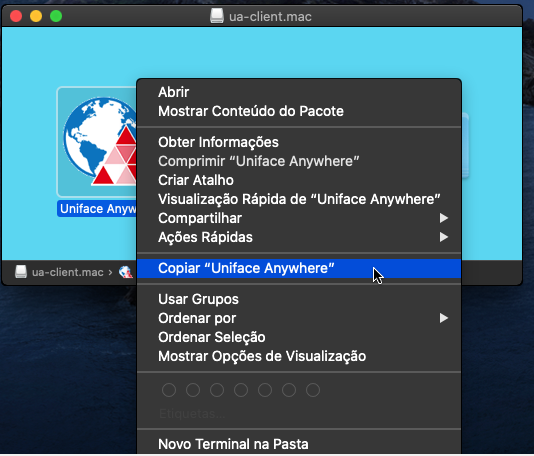Click ua-client.mac disk icon in path bar
Screen dimensions: 534x456
point(21,272)
